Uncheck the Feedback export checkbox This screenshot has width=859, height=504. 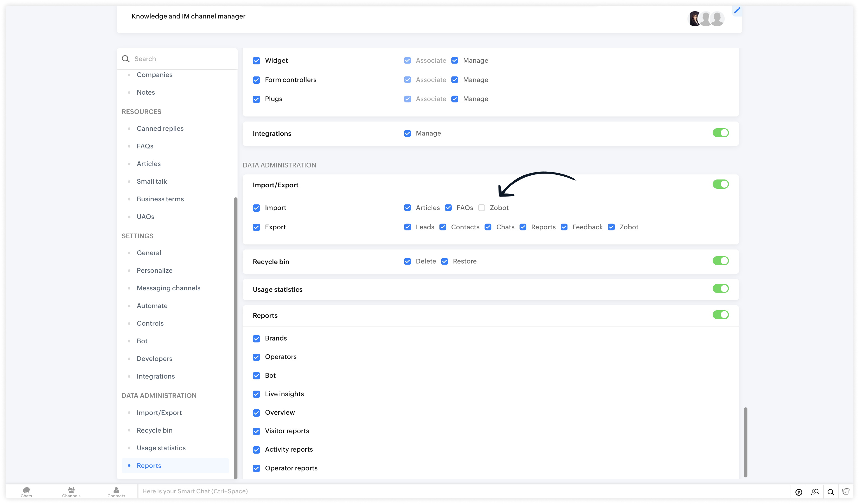[x=564, y=227]
